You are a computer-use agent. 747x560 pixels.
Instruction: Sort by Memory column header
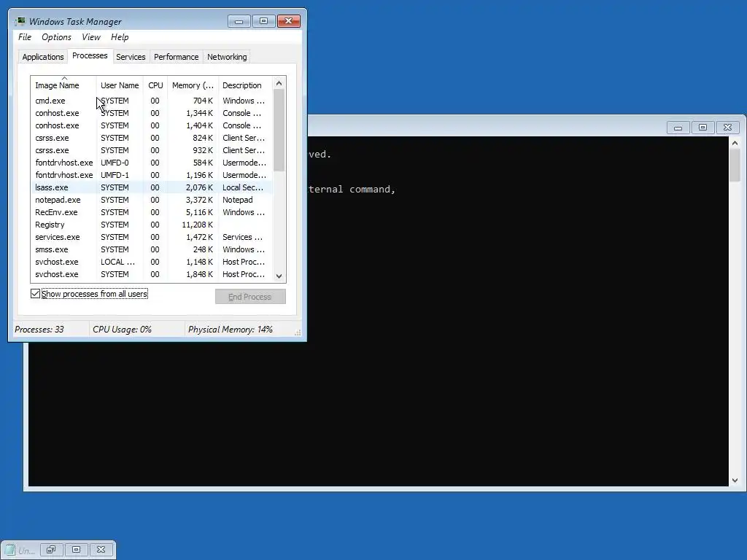coord(193,85)
